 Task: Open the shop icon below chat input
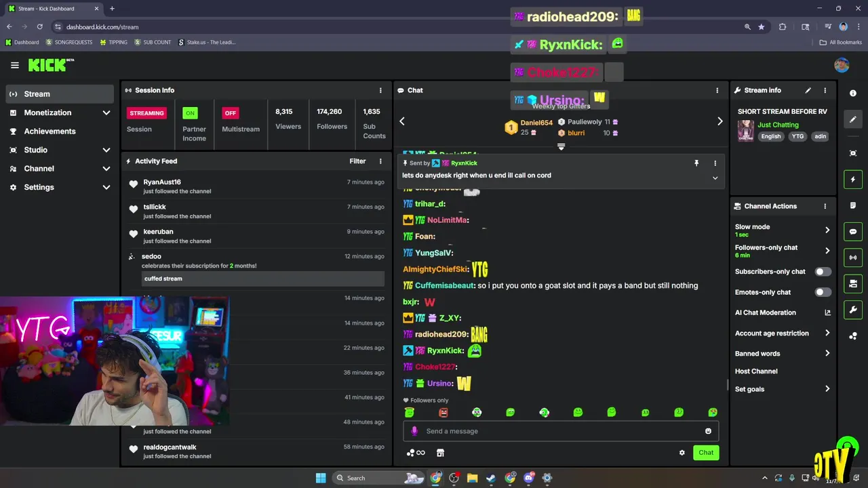coord(439,453)
